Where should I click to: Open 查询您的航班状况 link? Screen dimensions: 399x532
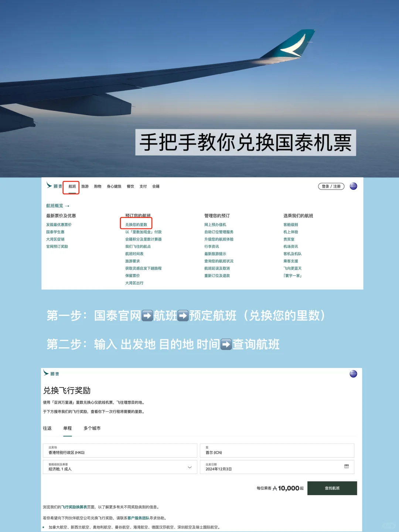pos(219,261)
